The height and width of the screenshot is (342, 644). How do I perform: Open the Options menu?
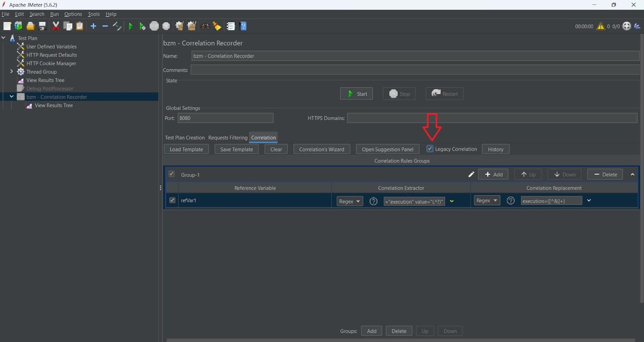(73, 14)
